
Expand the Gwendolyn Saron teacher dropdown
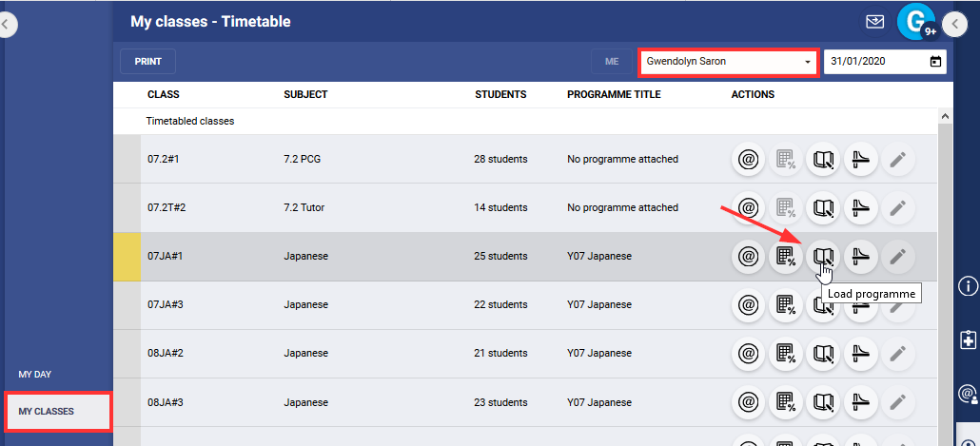729,62
